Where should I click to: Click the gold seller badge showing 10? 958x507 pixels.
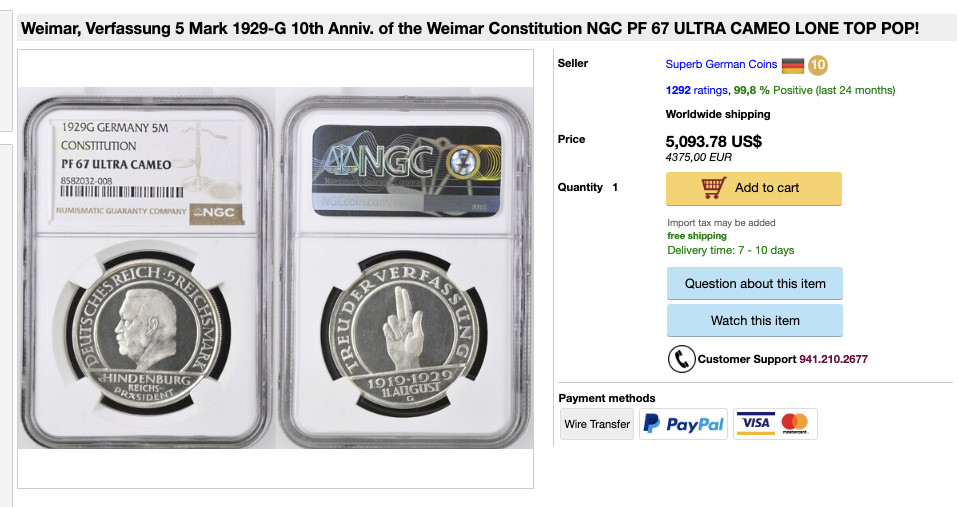(x=817, y=65)
